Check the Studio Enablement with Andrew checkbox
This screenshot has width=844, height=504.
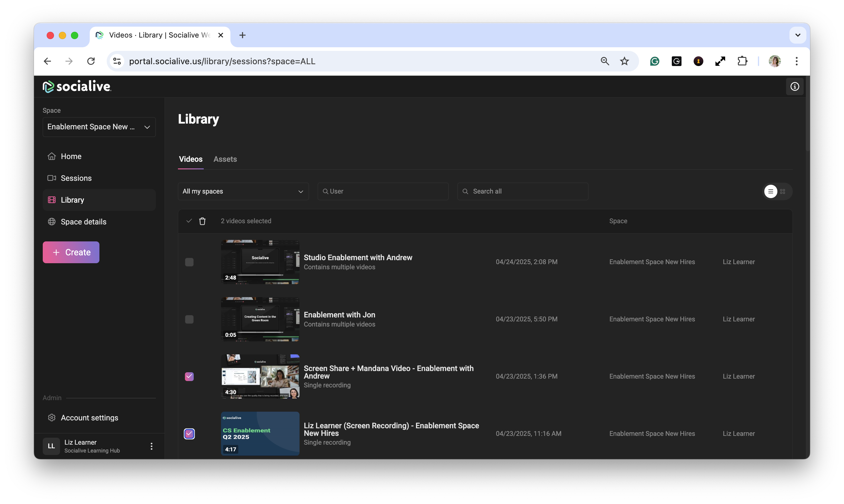click(x=189, y=262)
